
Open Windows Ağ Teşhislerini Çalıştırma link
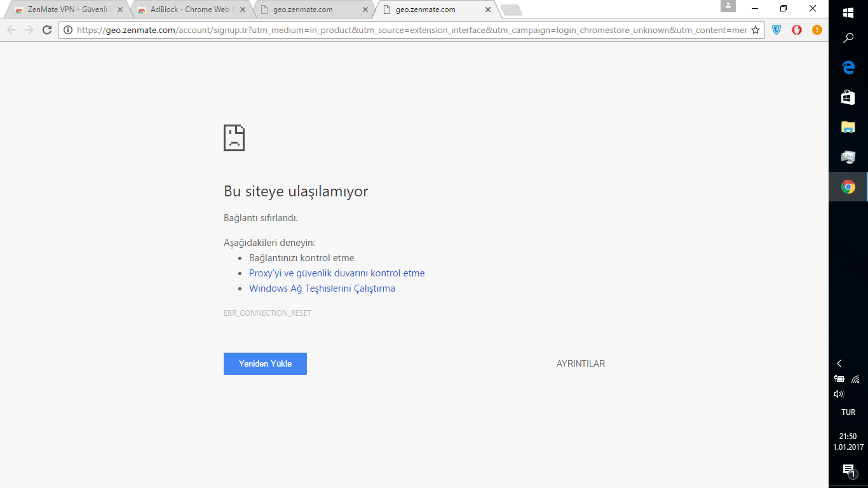(x=322, y=288)
